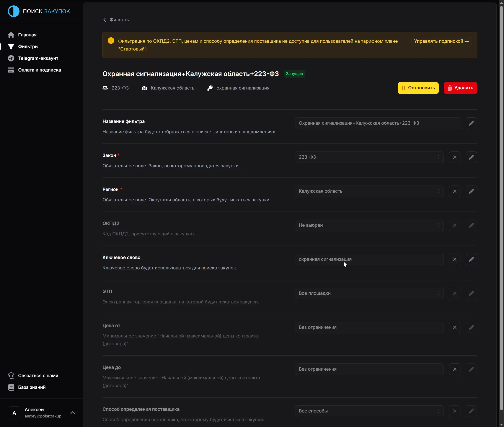Click the vertical scrollbar on the right

tap(501, 208)
